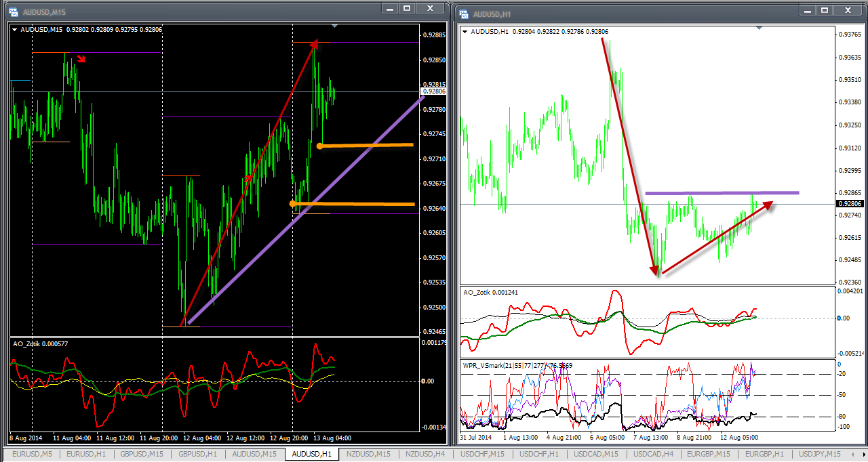Viewport: 868px width, 462px height.
Task: Click the AUDUSD,H1 chart window icon
Action: tap(462, 14)
